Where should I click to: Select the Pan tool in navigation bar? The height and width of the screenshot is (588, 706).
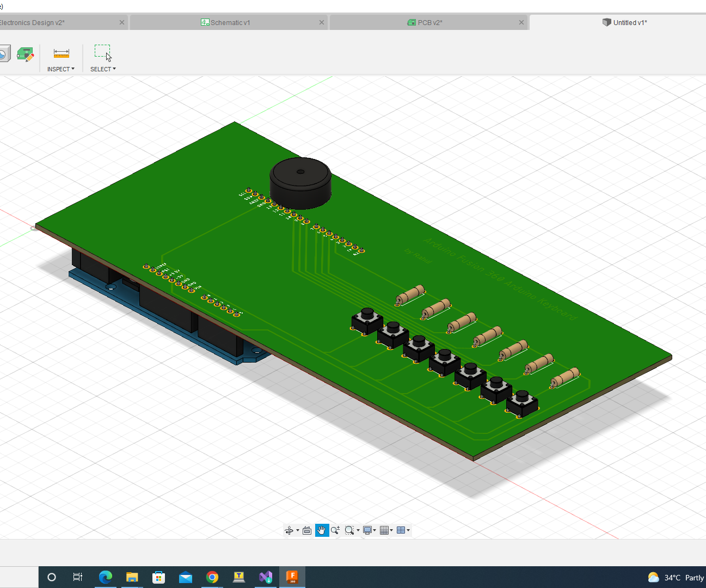tap(322, 530)
